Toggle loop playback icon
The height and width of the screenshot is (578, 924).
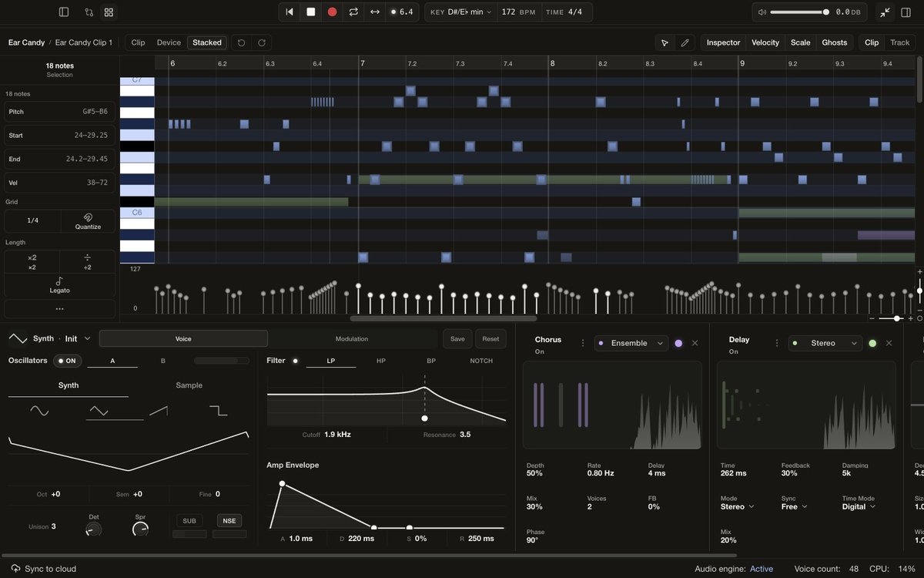(x=353, y=12)
